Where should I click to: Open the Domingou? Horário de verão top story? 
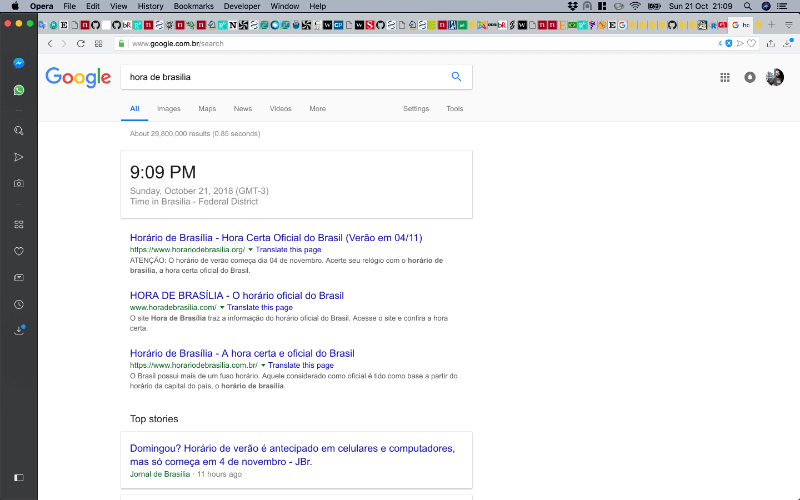(292, 455)
